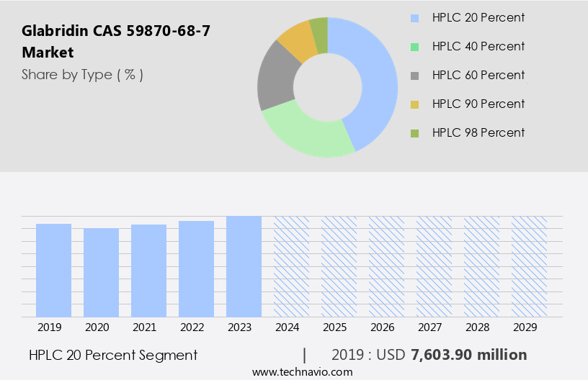This screenshot has width=588, height=380.
Task: Click the green HPLC 40 Percent legend swatch
Action: click(414, 47)
